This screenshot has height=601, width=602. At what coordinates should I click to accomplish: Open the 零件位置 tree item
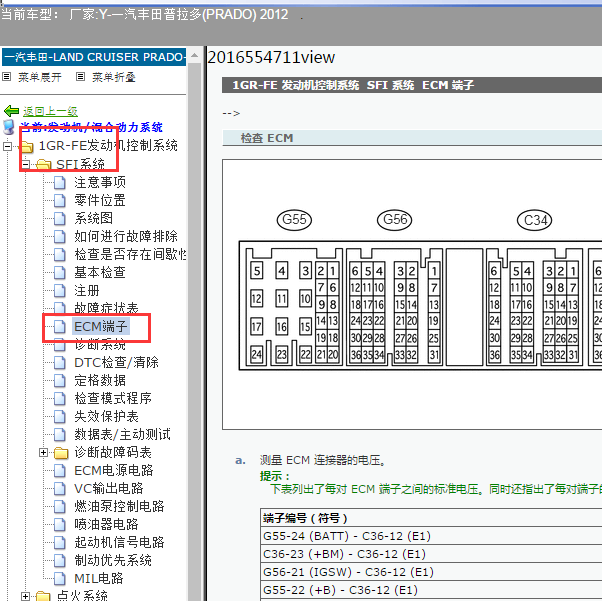[x=100, y=200]
